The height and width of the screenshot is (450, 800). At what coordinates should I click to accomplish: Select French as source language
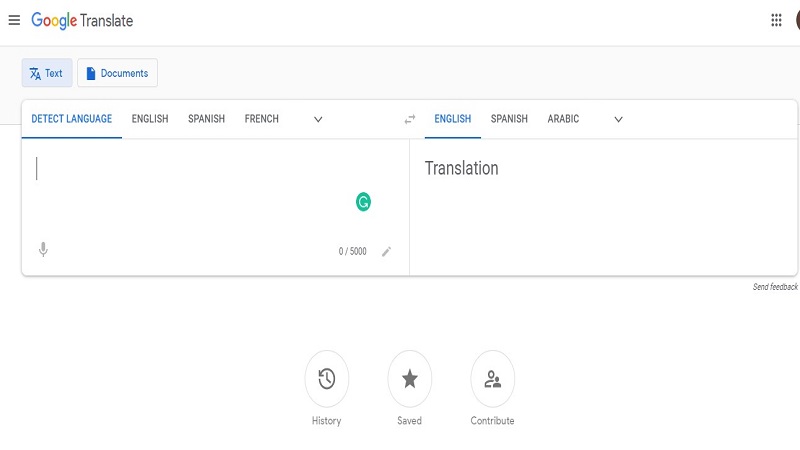coord(262,119)
